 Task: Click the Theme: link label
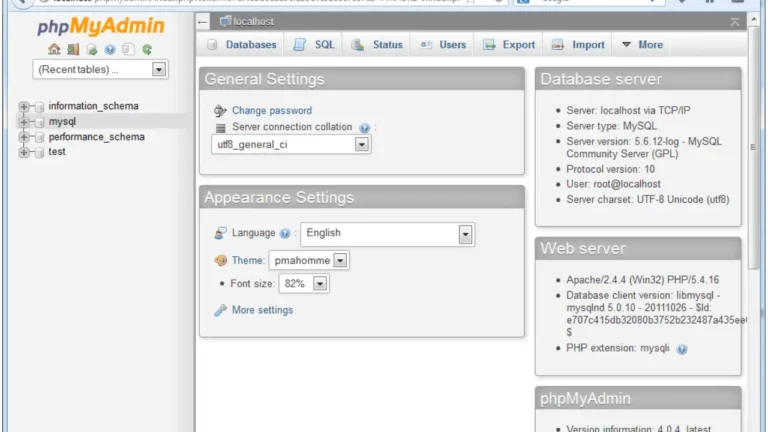248,261
